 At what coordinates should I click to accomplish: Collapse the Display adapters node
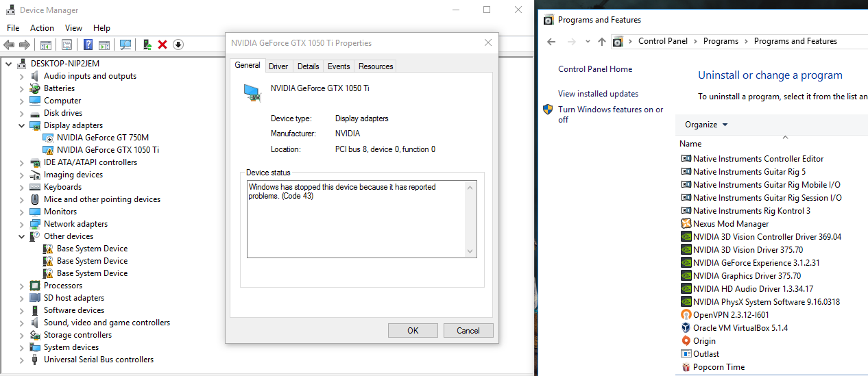pos(21,125)
